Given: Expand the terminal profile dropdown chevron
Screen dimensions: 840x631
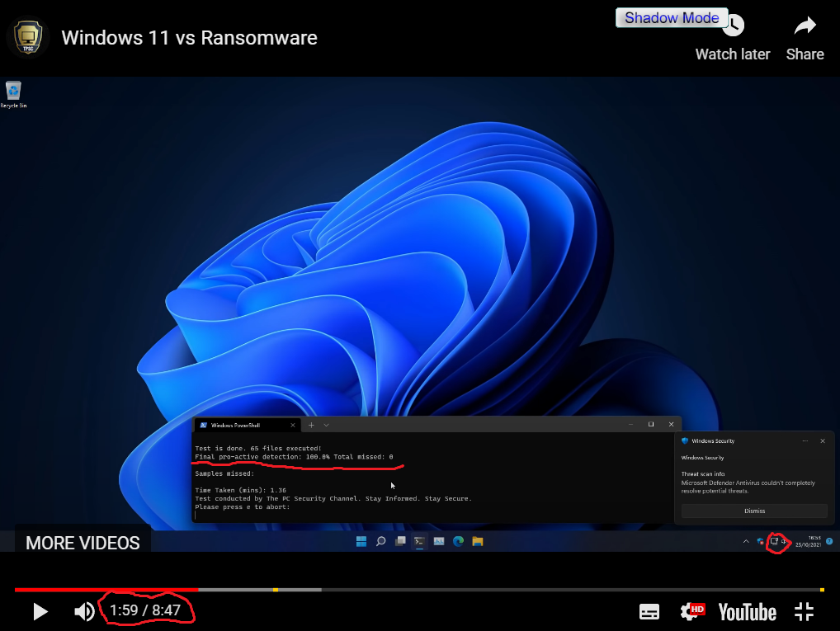Looking at the screenshot, I should (x=326, y=426).
